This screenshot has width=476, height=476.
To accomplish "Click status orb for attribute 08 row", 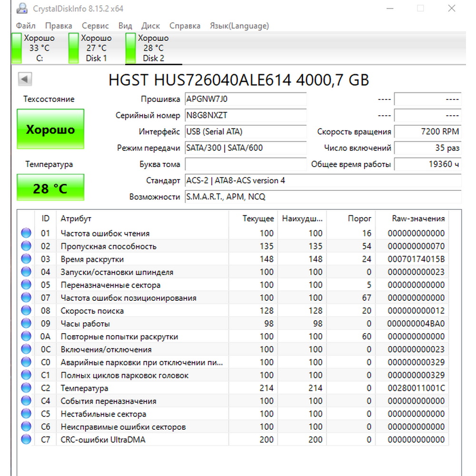I will click(26, 310).
